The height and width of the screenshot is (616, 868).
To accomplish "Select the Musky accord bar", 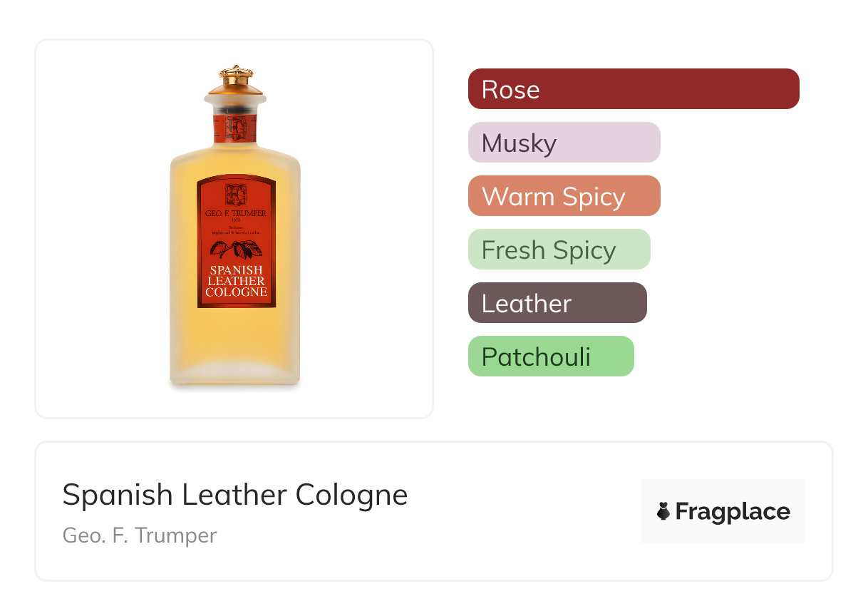I will coord(564,143).
